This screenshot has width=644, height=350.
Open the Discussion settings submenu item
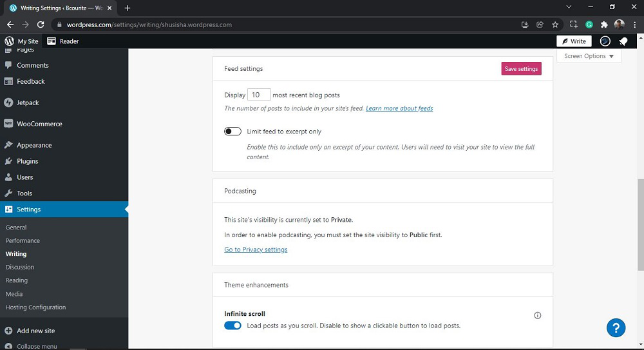[20, 267]
